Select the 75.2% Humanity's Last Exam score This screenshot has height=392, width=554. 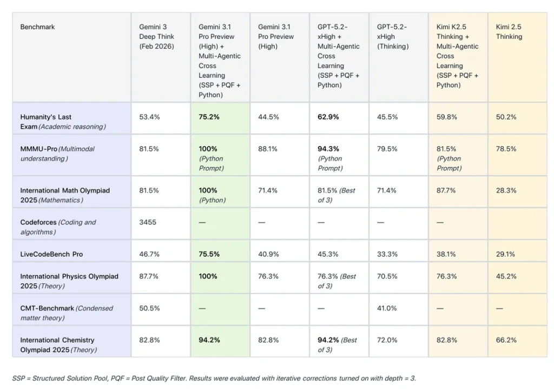(x=209, y=117)
